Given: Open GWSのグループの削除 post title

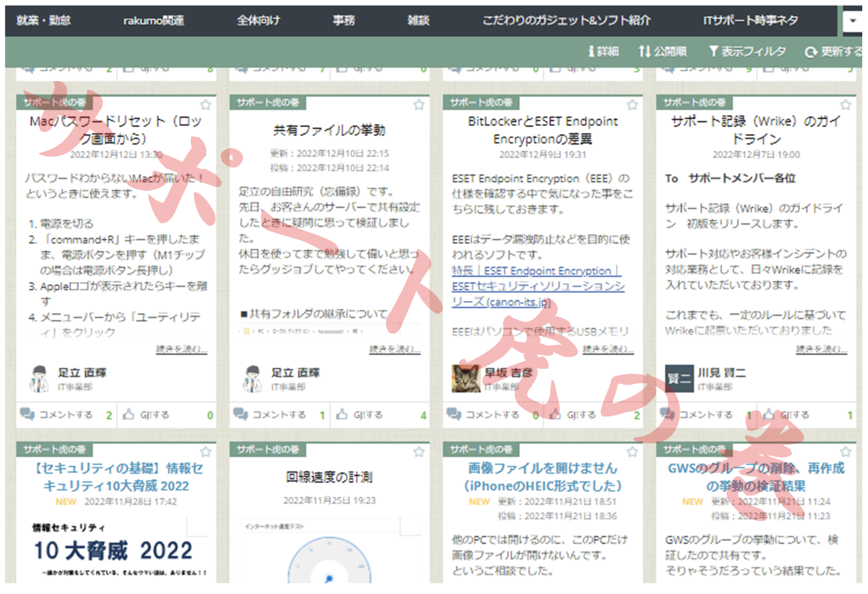Looking at the screenshot, I should coord(756,477).
